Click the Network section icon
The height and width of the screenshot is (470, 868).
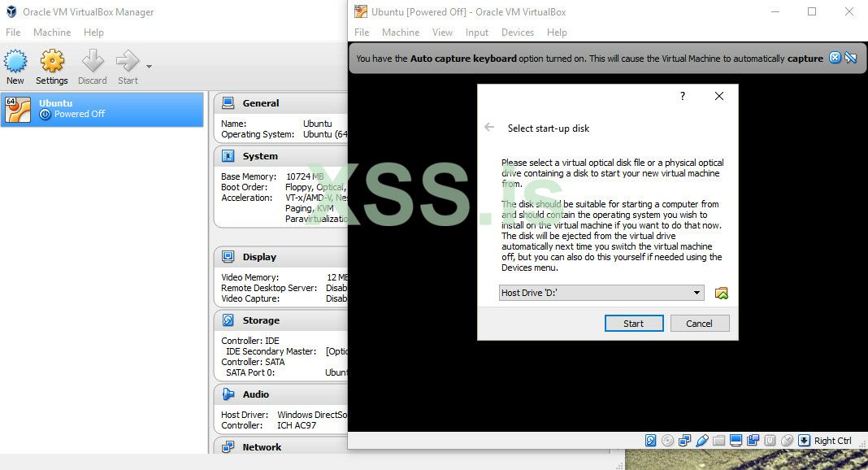point(228,446)
